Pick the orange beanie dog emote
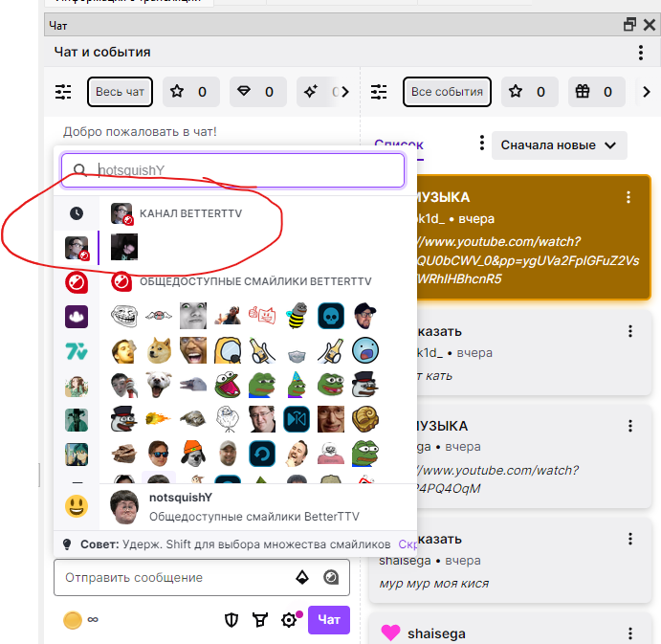The height and width of the screenshot is (644, 661). tap(193, 454)
